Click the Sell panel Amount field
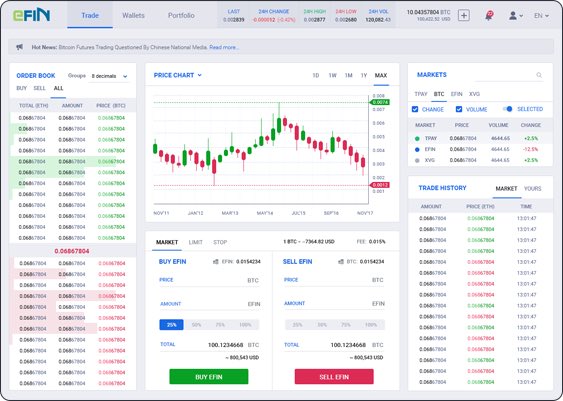 [334, 304]
